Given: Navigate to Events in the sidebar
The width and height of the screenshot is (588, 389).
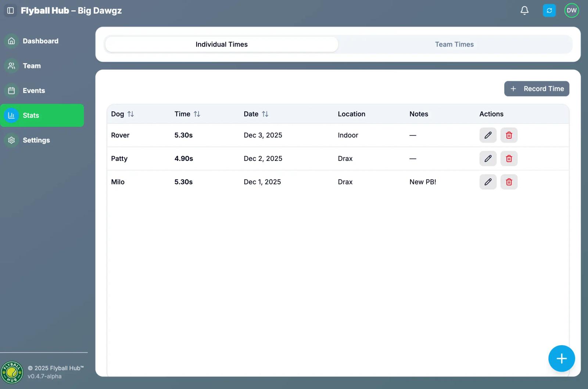Looking at the screenshot, I should 42,91.
